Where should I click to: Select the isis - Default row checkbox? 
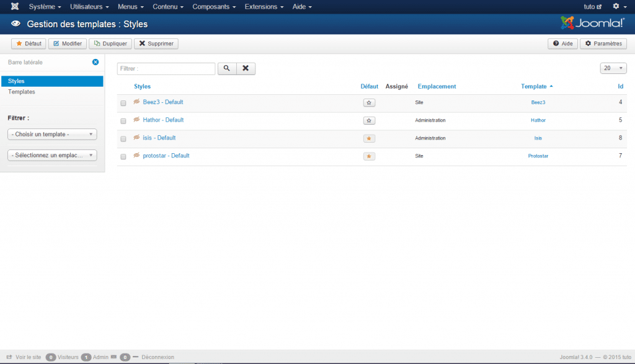(x=123, y=139)
